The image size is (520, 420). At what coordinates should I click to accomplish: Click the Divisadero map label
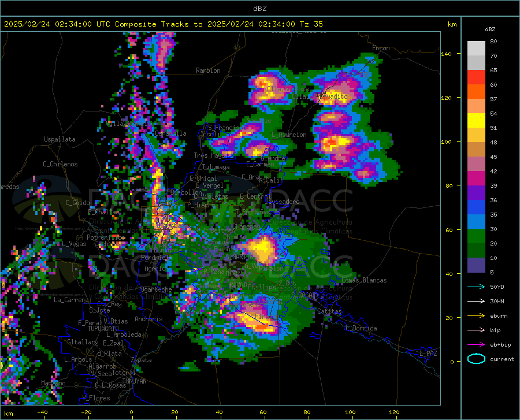282,202
